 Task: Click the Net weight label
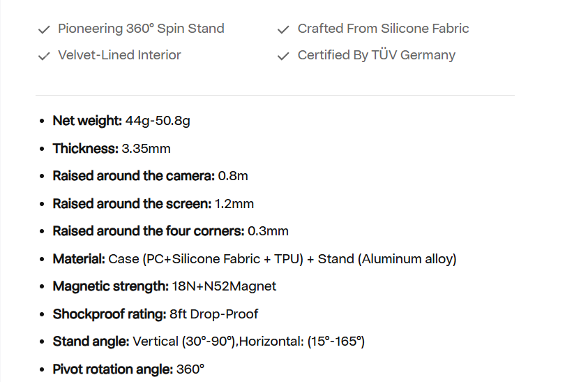point(87,121)
